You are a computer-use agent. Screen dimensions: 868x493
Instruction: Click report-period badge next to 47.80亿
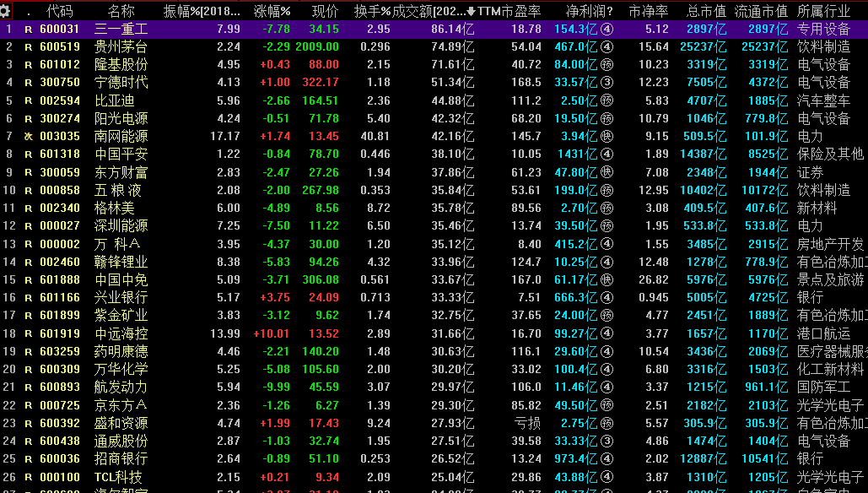(607, 172)
